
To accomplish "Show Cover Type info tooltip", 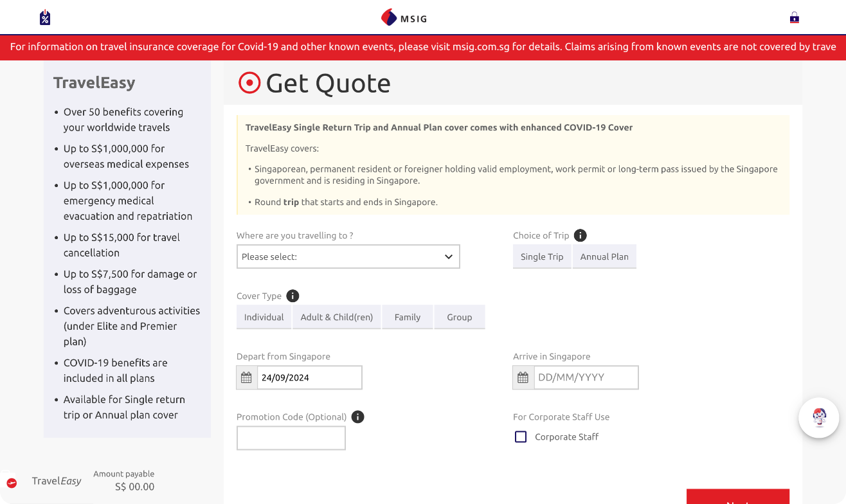I will [292, 296].
